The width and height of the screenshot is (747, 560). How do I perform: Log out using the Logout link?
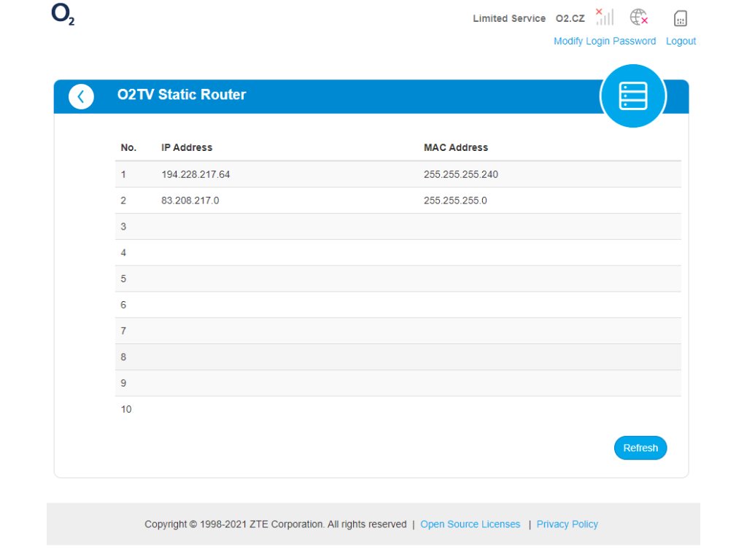point(681,42)
